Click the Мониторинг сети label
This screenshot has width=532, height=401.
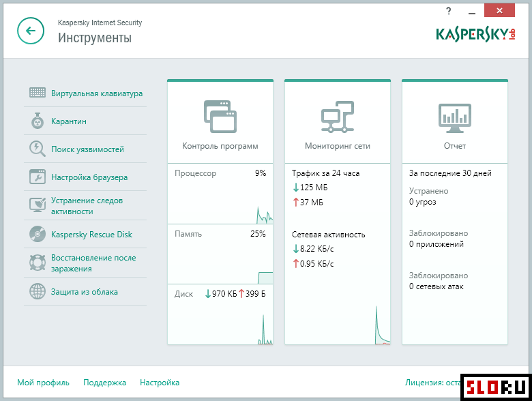click(x=338, y=146)
